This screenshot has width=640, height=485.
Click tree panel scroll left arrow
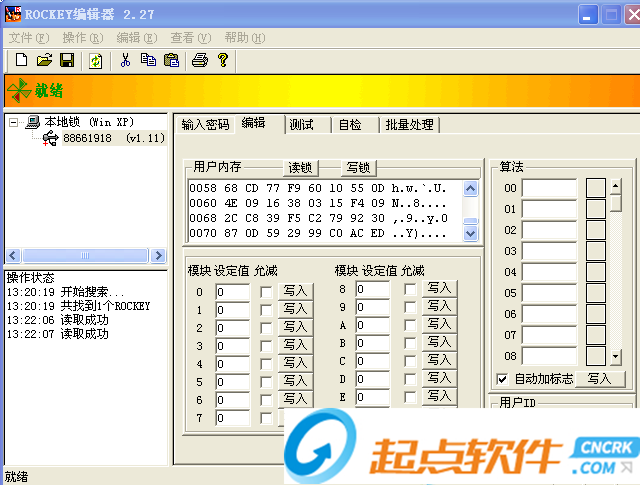tap(13, 256)
